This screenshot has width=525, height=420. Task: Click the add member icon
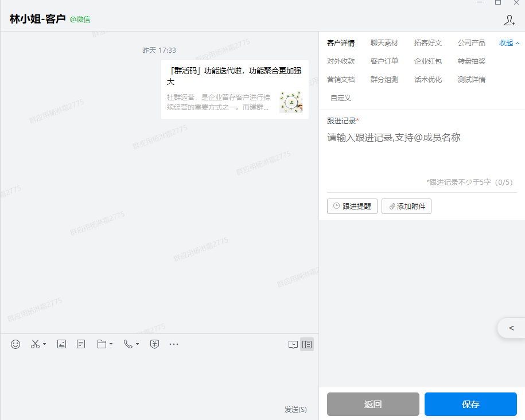pyautogui.click(x=509, y=20)
